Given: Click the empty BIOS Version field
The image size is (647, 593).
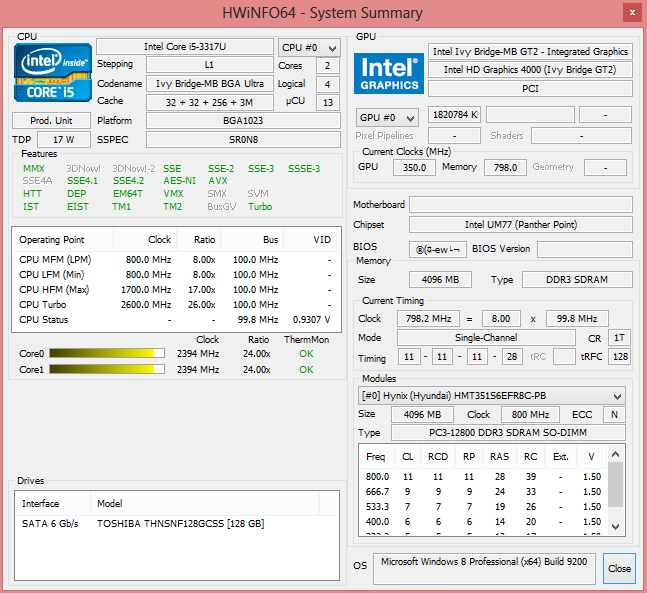Looking at the screenshot, I should 585,250.
